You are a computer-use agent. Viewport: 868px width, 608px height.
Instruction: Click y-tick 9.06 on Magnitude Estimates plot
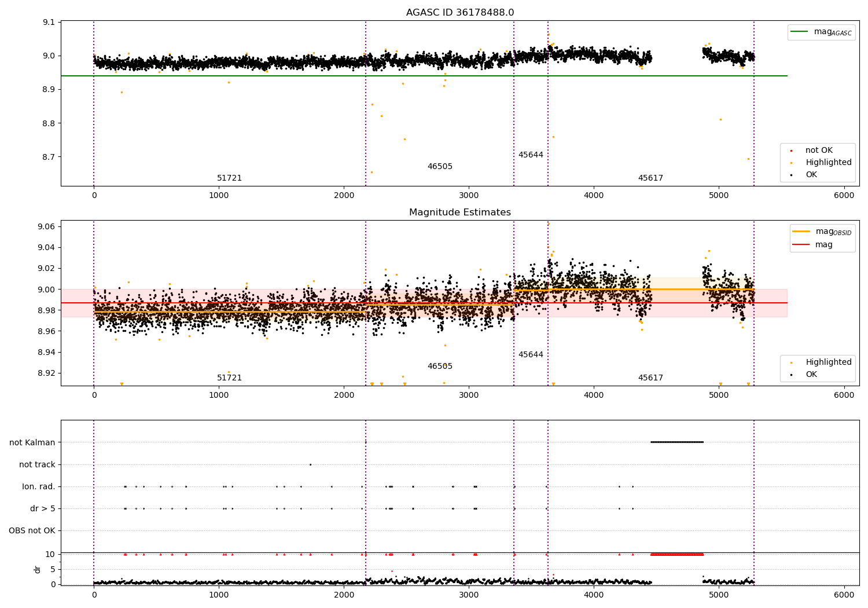coord(46,226)
